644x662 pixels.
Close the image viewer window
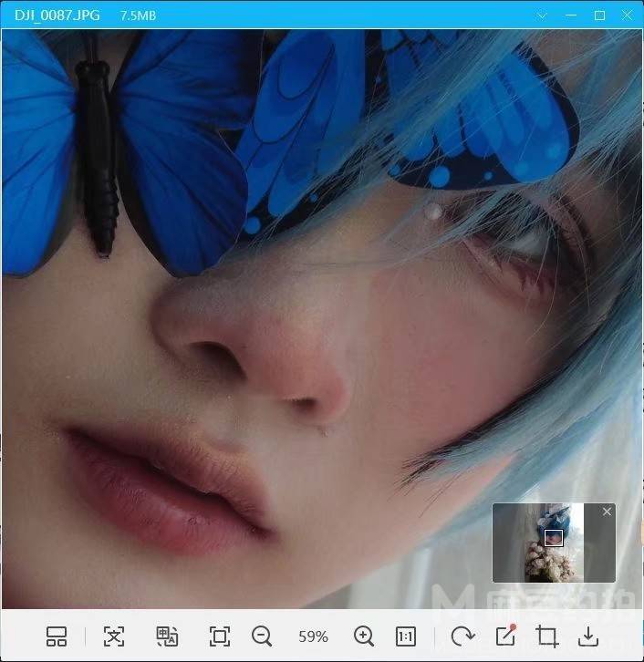[x=627, y=16]
